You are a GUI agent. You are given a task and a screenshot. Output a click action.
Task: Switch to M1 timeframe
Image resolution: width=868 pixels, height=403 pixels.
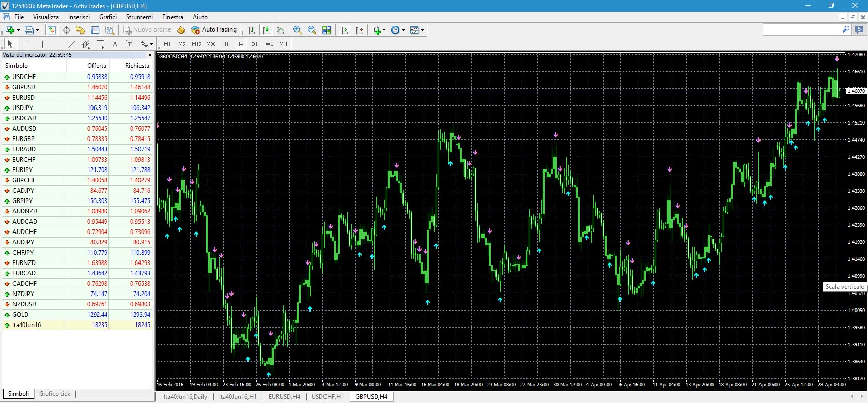(167, 44)
